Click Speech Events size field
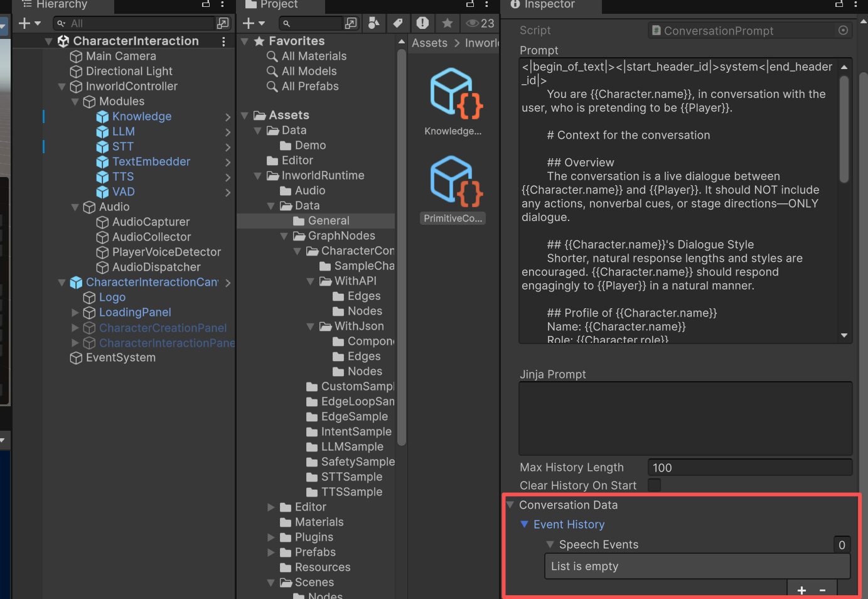 (842, 544)
